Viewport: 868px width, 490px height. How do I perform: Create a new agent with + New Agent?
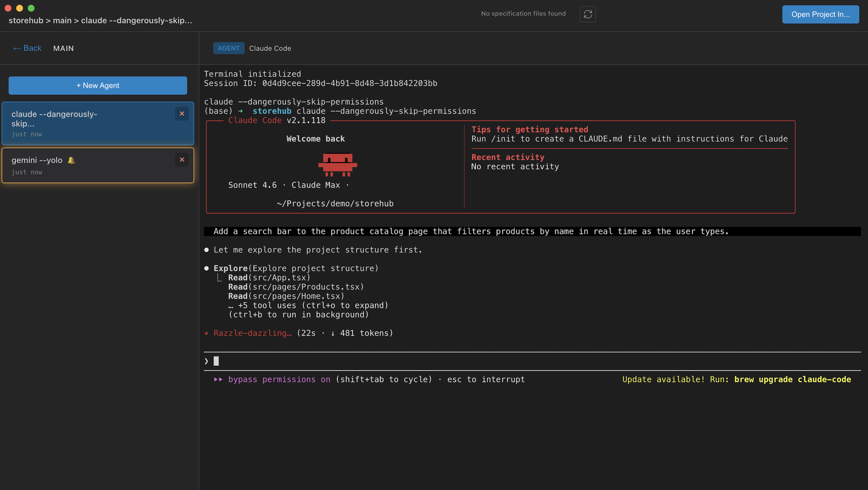pyautogui.click(x=98, y=85)
